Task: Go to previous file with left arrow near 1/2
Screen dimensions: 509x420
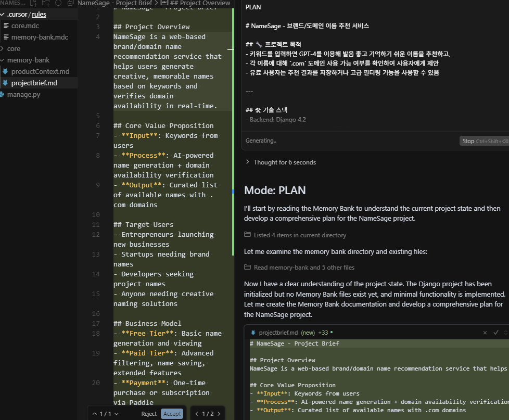Action: [x=196, y=414]
